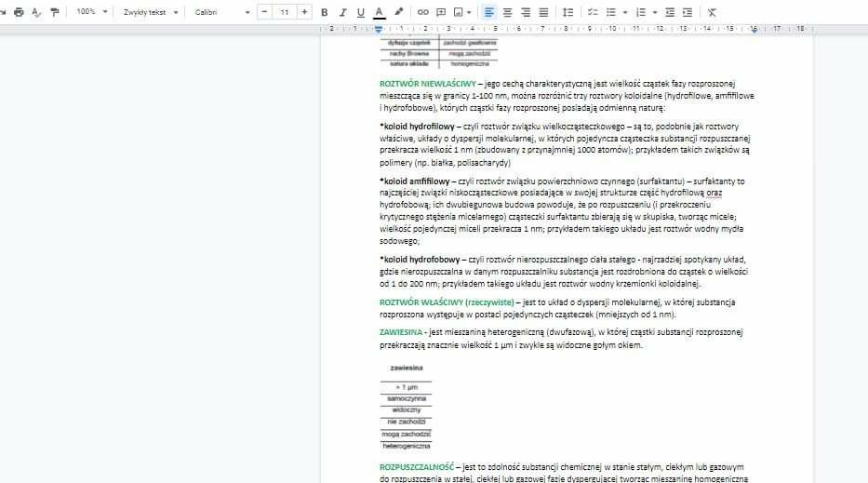Open the 100% zoom dropdown
868x483 pixels.
[91, 11]
